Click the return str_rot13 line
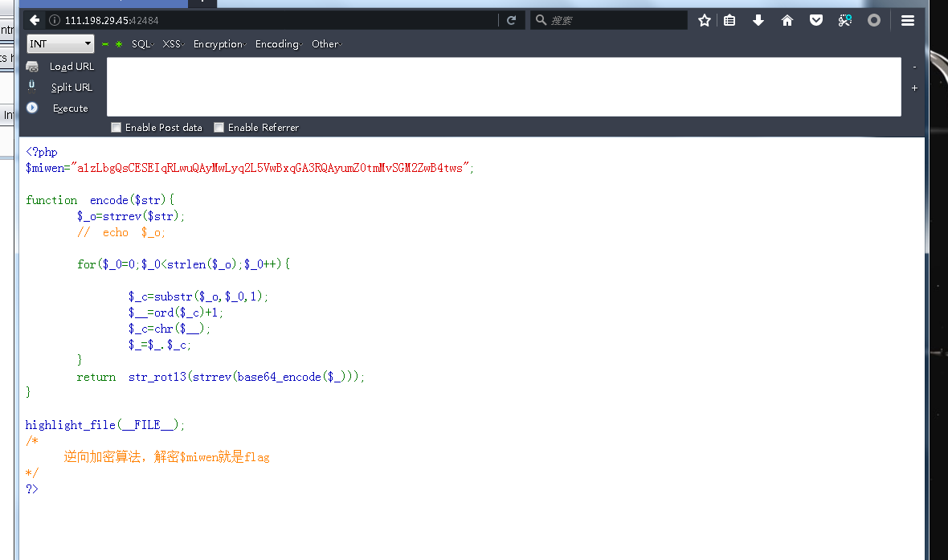Image resolution: width=948 pixels, height=560 pixels. pos(221,377)
